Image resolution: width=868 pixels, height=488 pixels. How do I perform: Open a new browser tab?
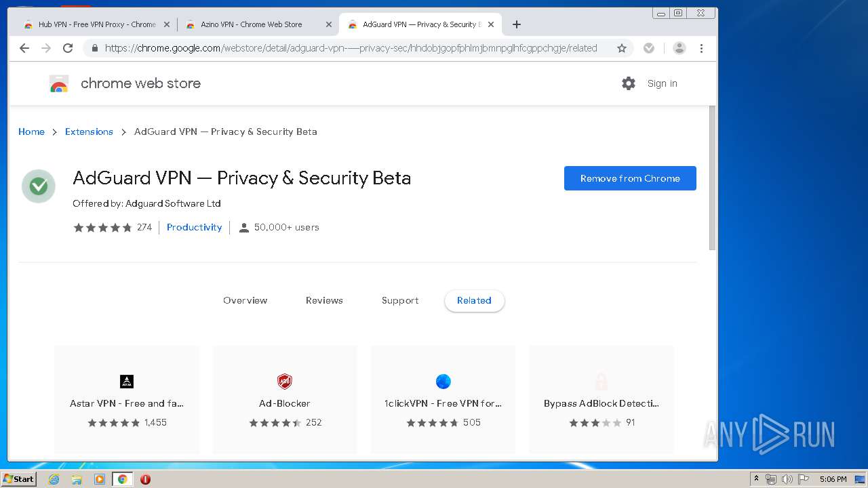517,24
